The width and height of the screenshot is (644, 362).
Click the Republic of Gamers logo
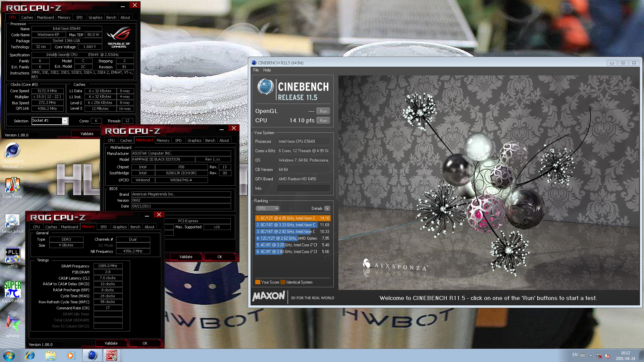coord(119,38)
